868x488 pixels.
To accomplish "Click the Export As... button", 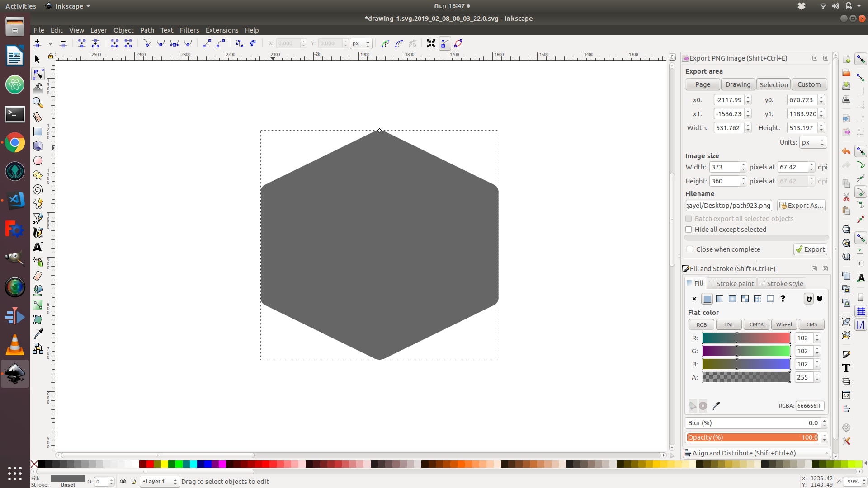I will (801, 206).
